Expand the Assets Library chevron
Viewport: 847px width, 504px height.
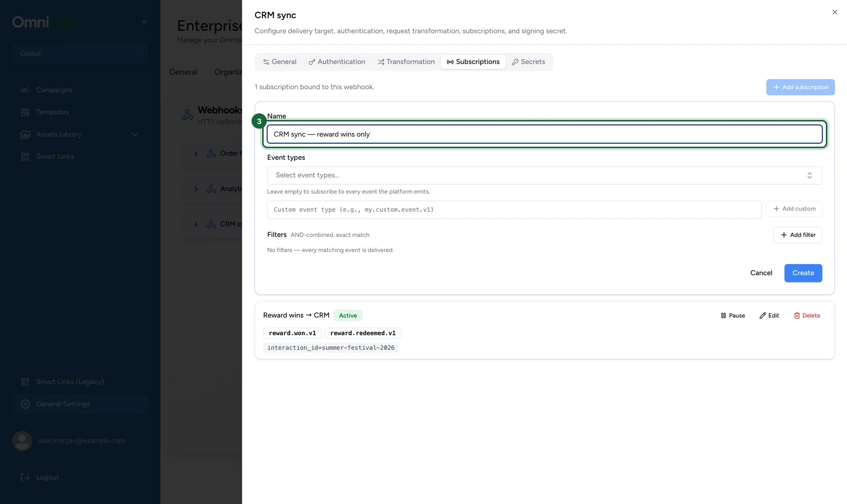[135, 134]
